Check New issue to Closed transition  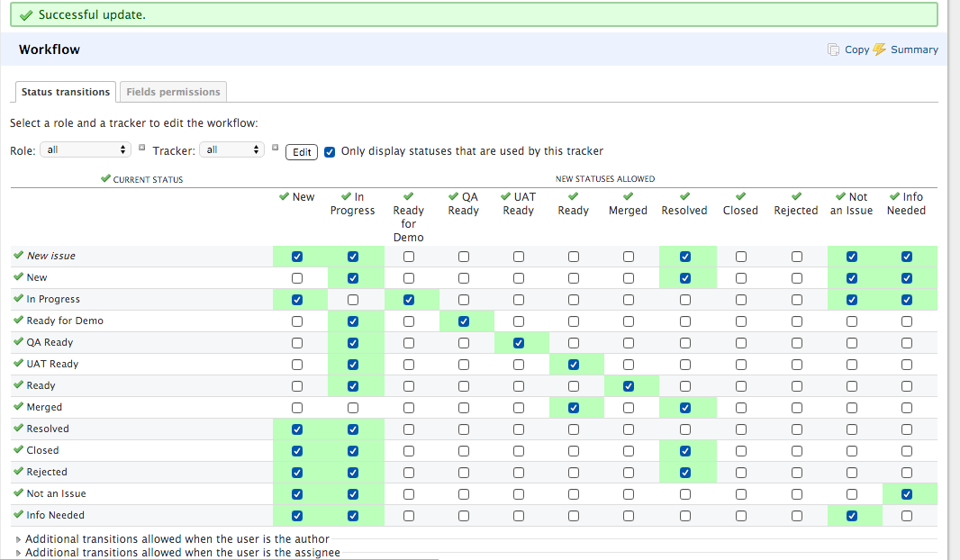741,257
